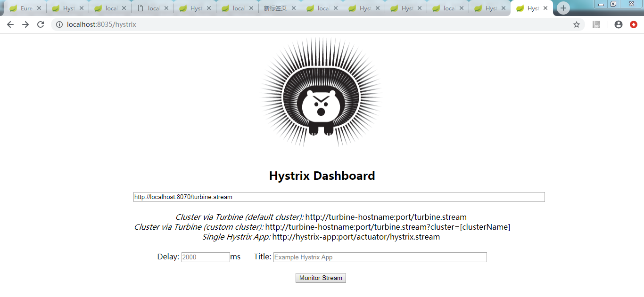Reload the current page
Image resolution: width=644 pixels, height=297 pixels.
(41, 24)
